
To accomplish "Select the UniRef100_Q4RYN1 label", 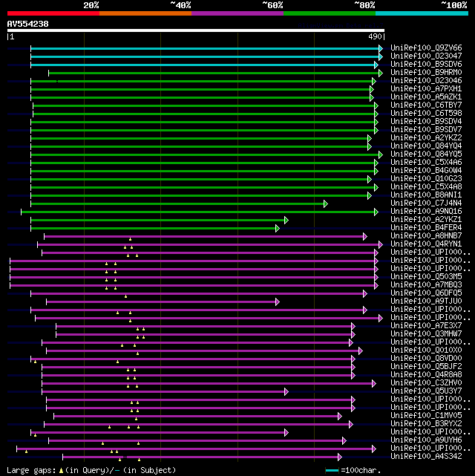I will tap(426, 244).
